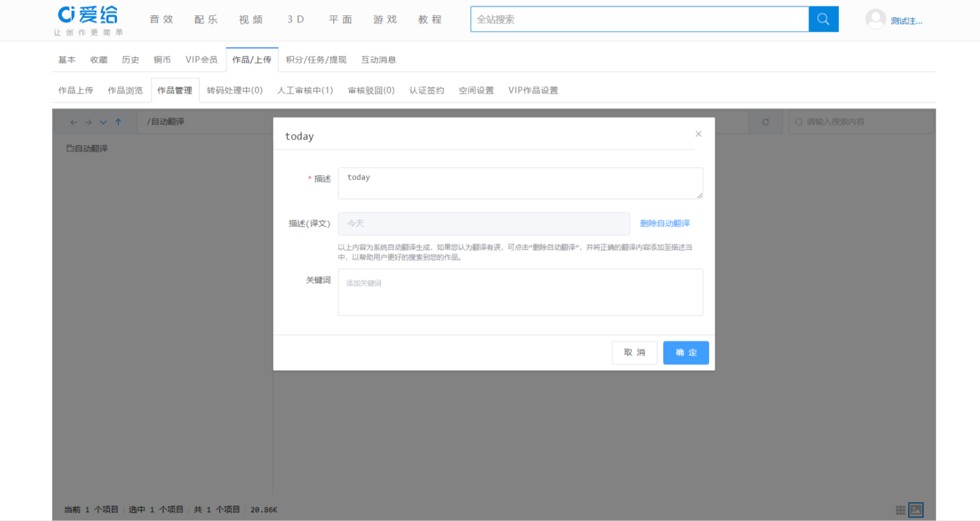Focus the 全站搜索 search box
Viewport: 980px width, 521px height.
(640, 19)
